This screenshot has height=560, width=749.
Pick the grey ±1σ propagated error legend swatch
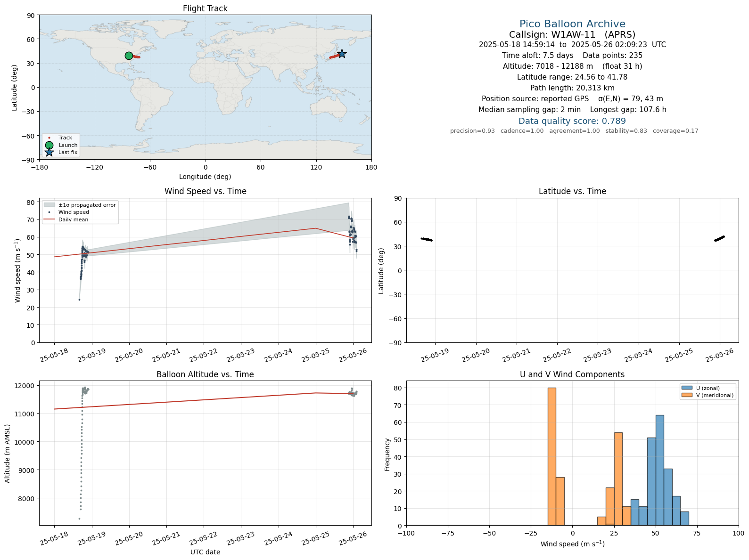49,205
